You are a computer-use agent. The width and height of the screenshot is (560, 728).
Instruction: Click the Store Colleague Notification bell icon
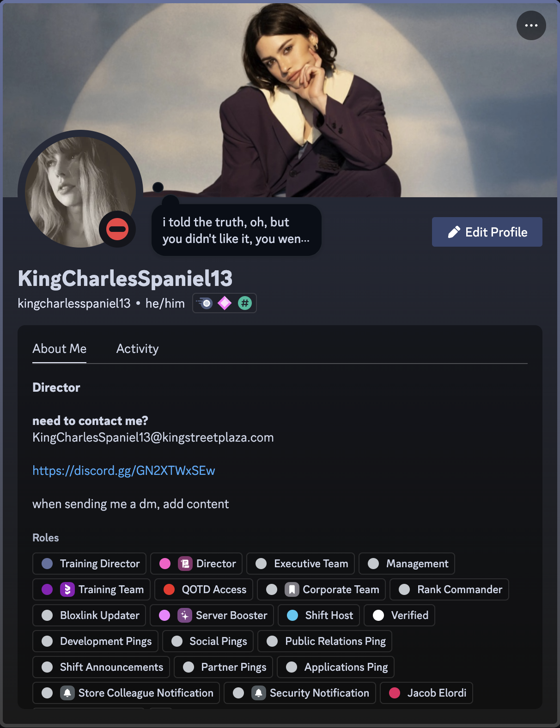tap(67, 693)
